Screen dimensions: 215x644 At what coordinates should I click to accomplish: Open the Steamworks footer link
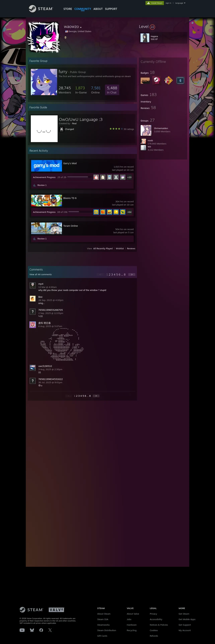[x=103, y=625]
